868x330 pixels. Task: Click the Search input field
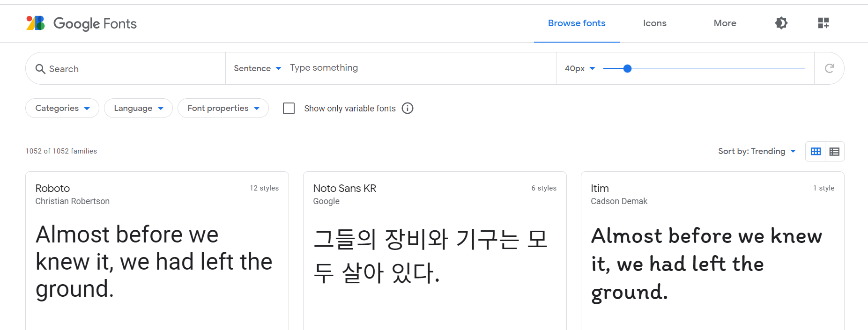tap(126, 69)
